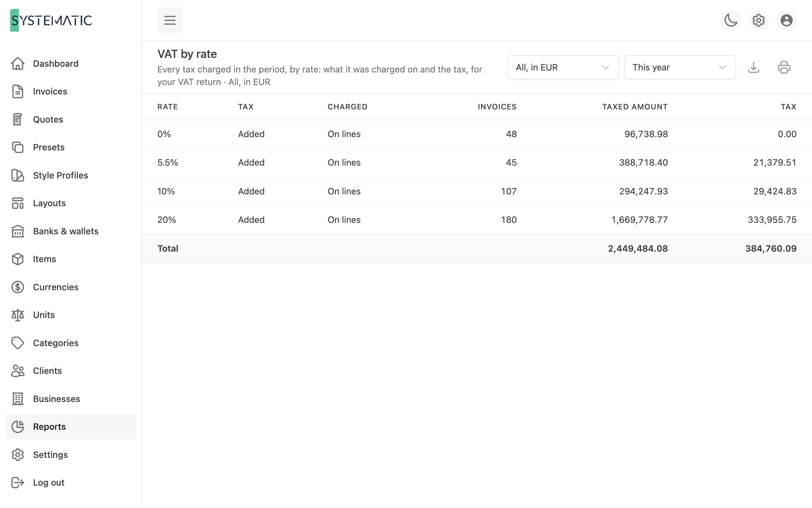Open the user account avatar menu
812x508 pixels.
pyautogui.click(x=786, y=20)
